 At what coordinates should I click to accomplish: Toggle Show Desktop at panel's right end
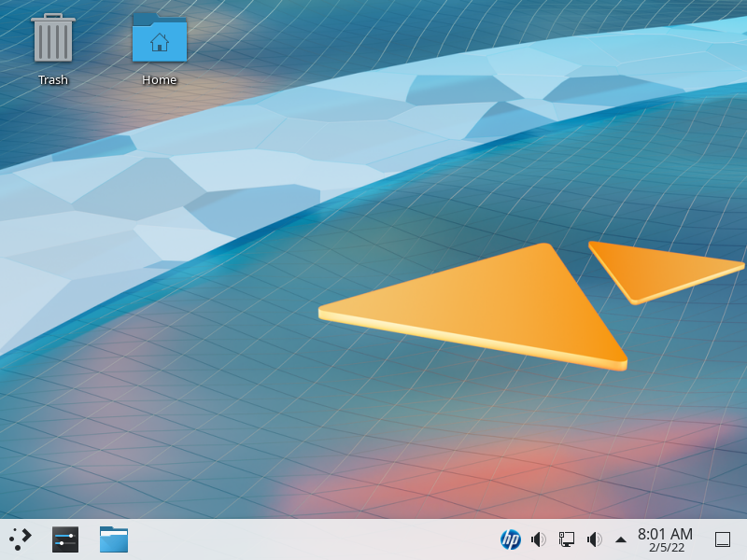point(722,539)
